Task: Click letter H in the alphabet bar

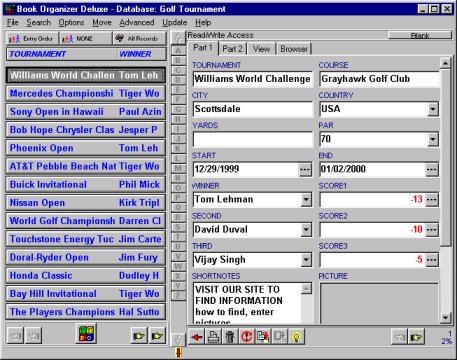Action: 178,119
